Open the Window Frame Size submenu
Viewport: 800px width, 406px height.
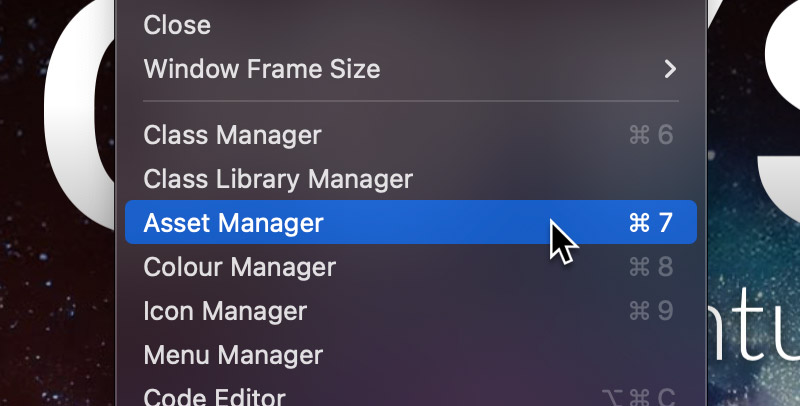[262, 69]
